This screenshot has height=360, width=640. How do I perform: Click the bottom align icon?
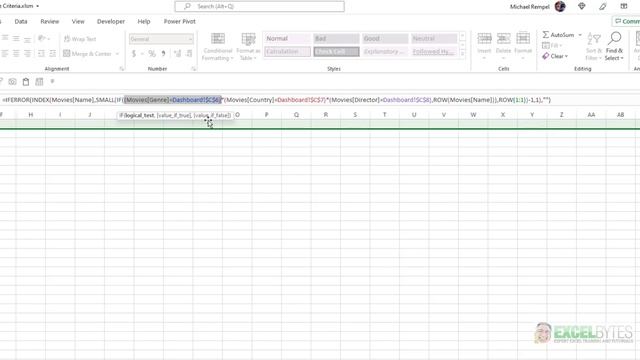27,39
